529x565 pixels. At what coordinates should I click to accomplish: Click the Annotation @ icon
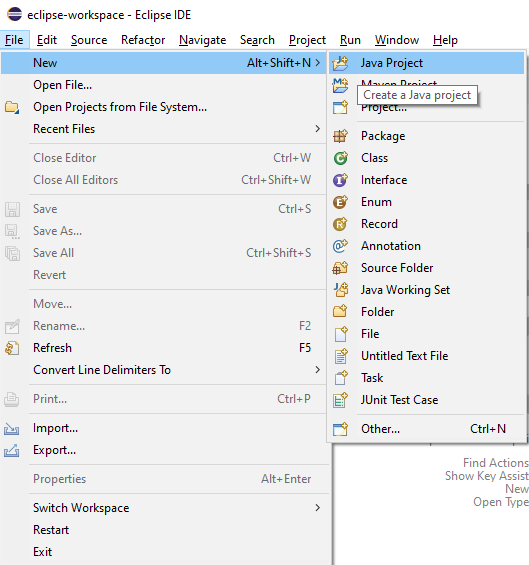[340, 246]
